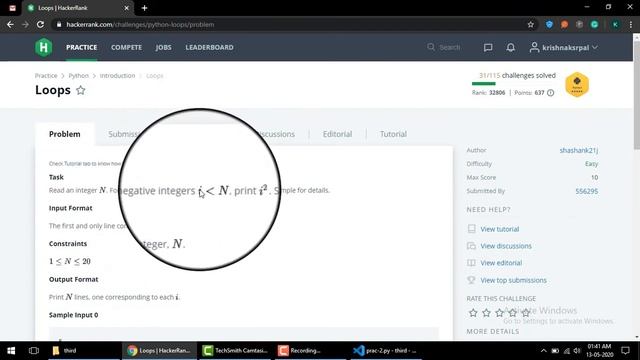Click the green Grammarly extension icon

tap(594, 24)
